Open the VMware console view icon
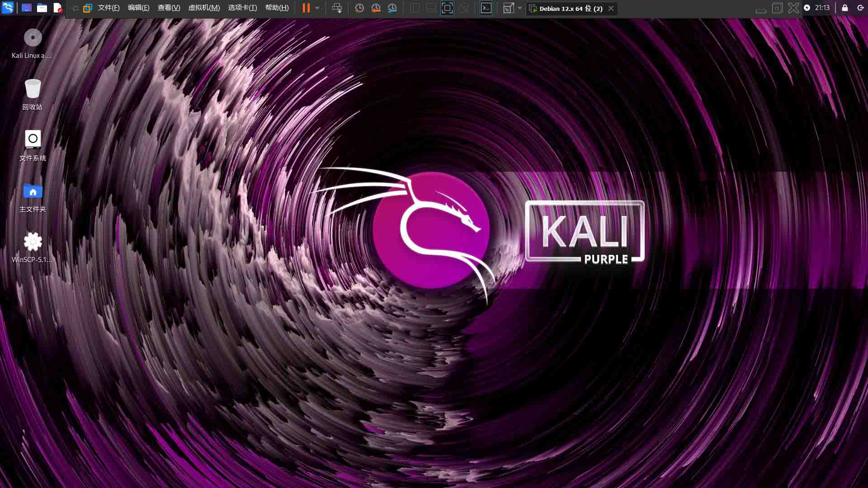Screen dimensions: 868x488 point(486,8)
